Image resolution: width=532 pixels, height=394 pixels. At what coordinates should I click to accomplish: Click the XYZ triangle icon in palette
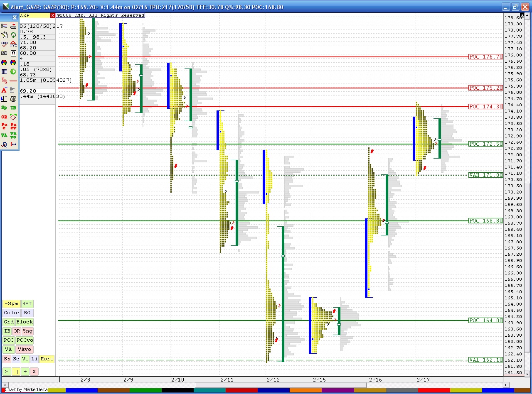click(13, 44)
